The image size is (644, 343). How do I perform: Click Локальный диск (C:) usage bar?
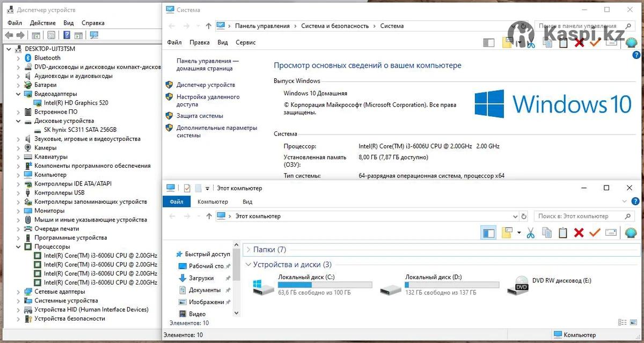click(325, 285)
